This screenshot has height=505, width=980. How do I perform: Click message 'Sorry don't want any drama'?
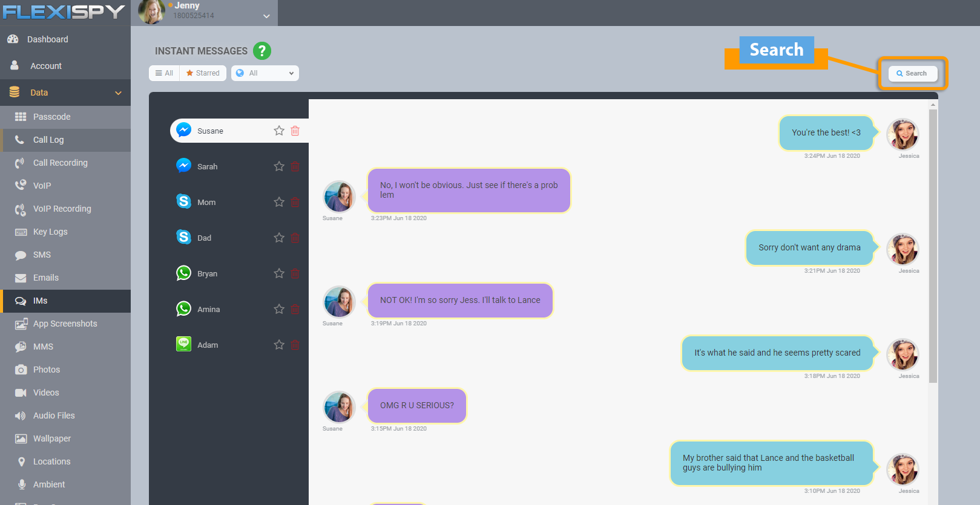coord(809,247)
